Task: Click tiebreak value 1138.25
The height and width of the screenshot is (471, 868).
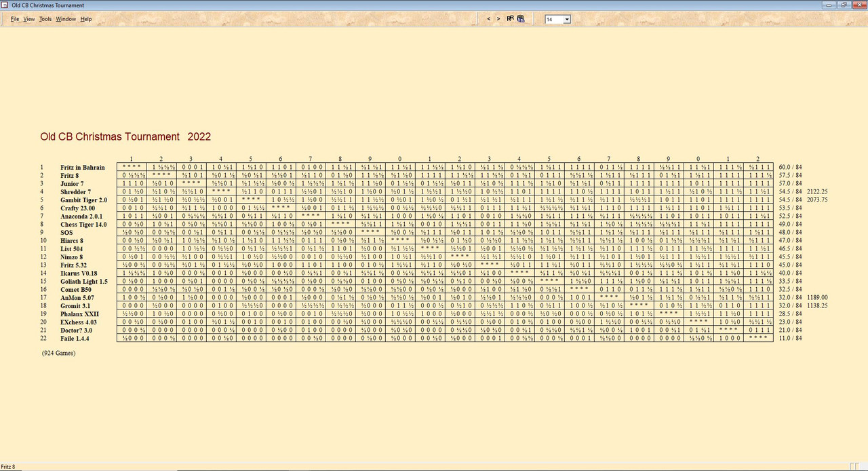Action: pyautogui.click(x=817, y=306)
